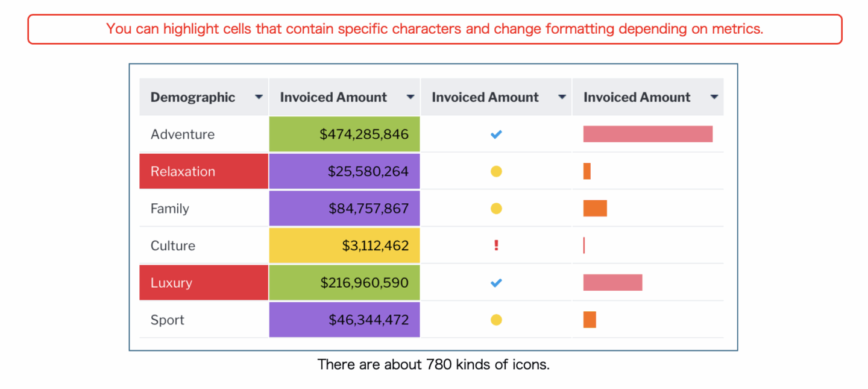Click the middle Invoiced Amount header label

click(485, 96)
